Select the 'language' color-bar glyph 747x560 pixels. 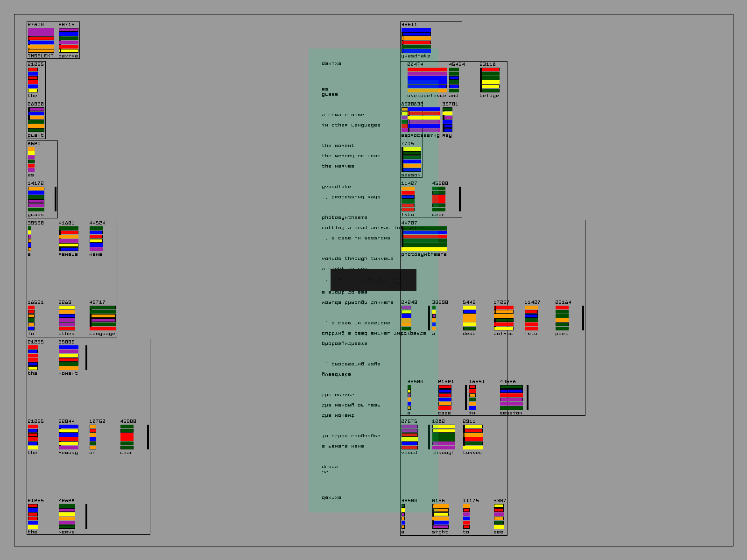pos(103,318)
